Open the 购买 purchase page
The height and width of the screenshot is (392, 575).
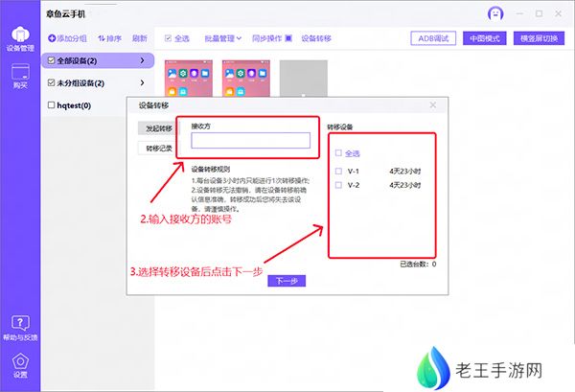coord(20,77)
